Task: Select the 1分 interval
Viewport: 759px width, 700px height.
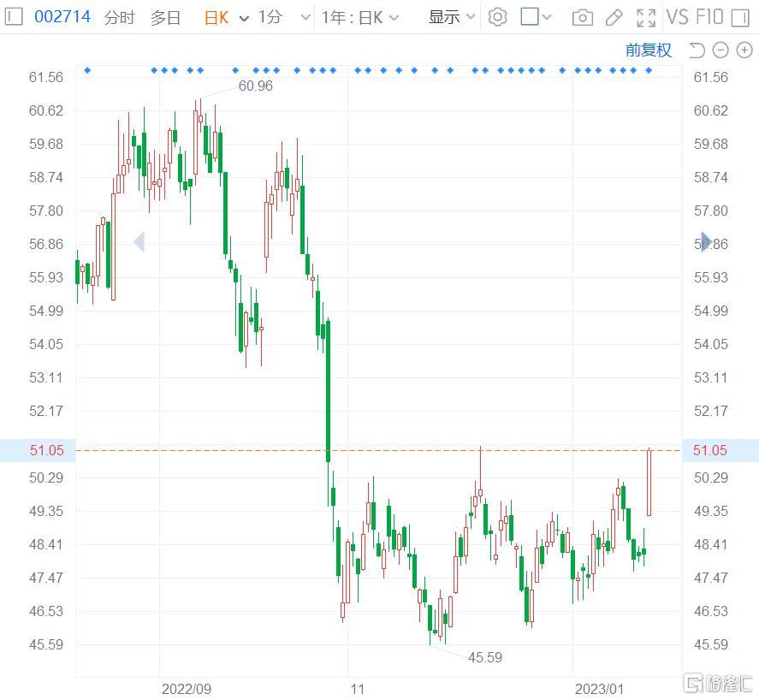Action: pyautogui.click(x=270, y=17)
